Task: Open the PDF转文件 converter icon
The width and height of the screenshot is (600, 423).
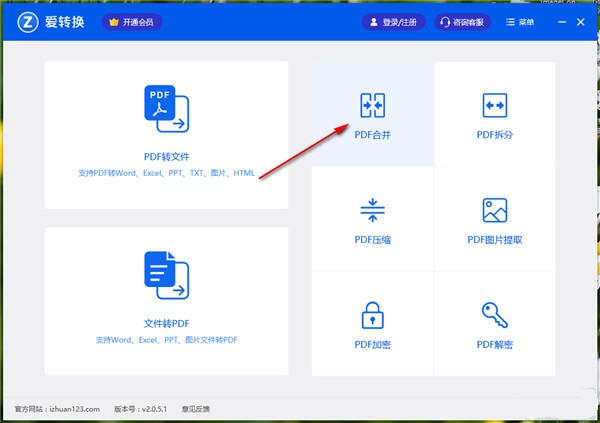Action: coord(166,109)
